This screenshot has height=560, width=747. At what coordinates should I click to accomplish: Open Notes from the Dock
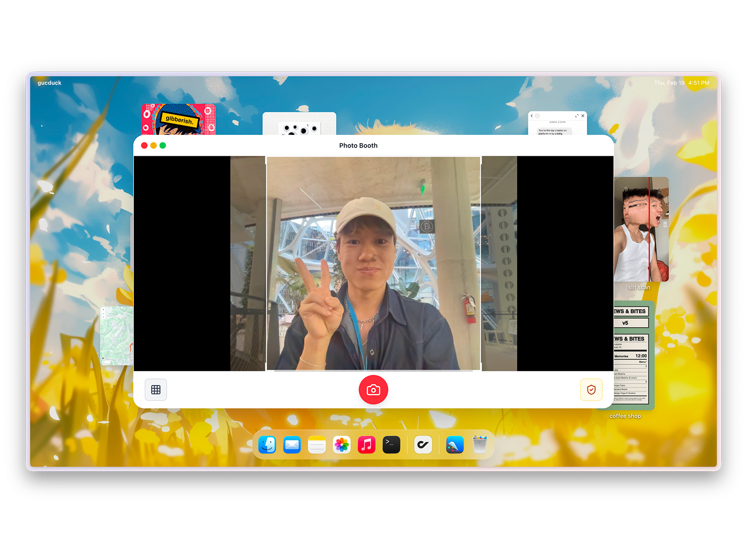coord(317,444)
